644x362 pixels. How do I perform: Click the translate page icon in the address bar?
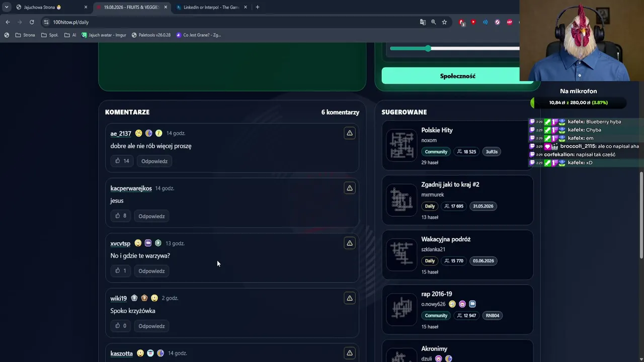tap(423, 22)
